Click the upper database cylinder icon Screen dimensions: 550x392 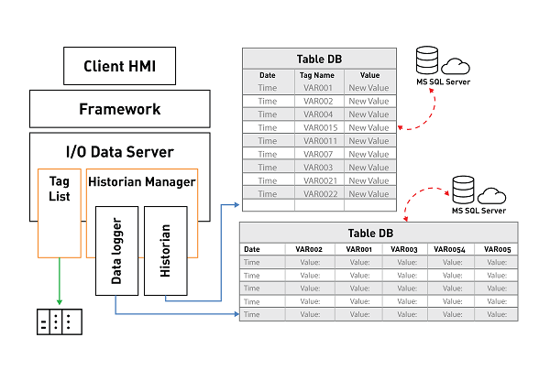[427, 60]
